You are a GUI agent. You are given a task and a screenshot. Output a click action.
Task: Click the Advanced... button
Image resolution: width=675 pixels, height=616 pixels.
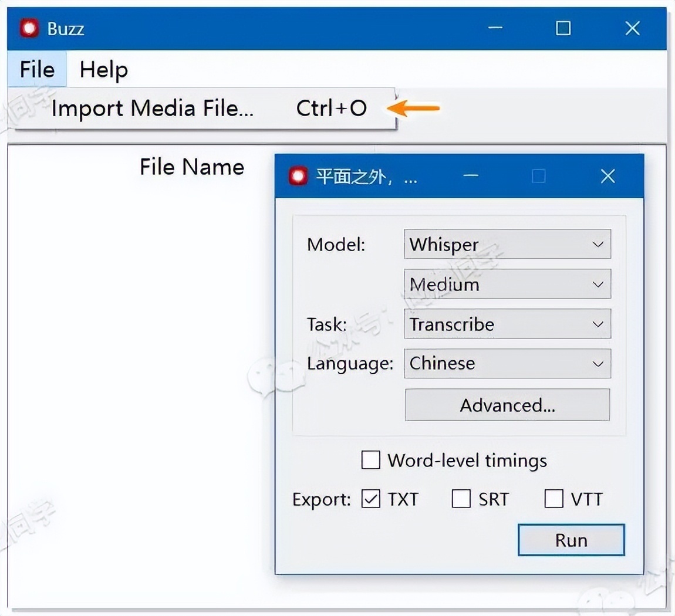point(507,405)
